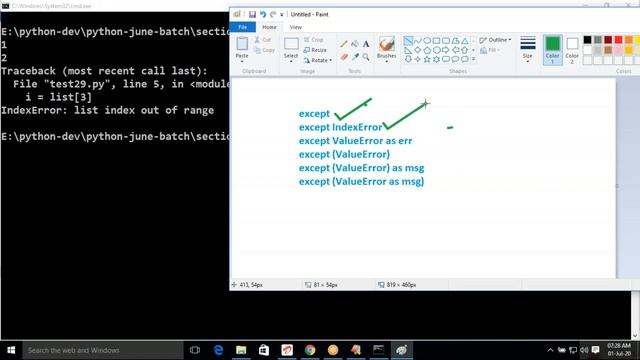
Task: Choose the Rounded rectangular callout shape
Action: (446, 60)
